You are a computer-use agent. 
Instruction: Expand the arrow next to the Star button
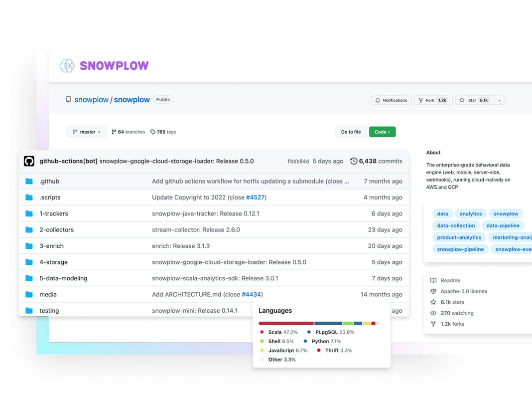500,100
